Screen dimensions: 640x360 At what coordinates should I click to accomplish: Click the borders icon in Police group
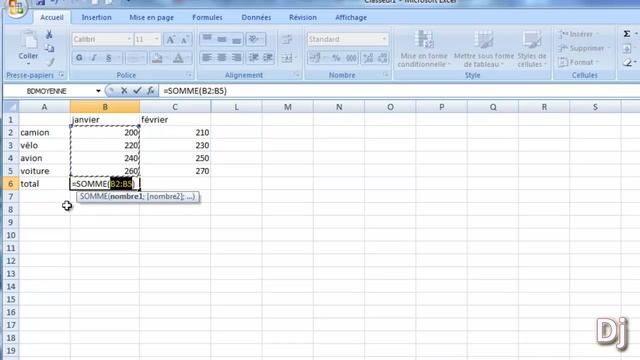point(133,58)
